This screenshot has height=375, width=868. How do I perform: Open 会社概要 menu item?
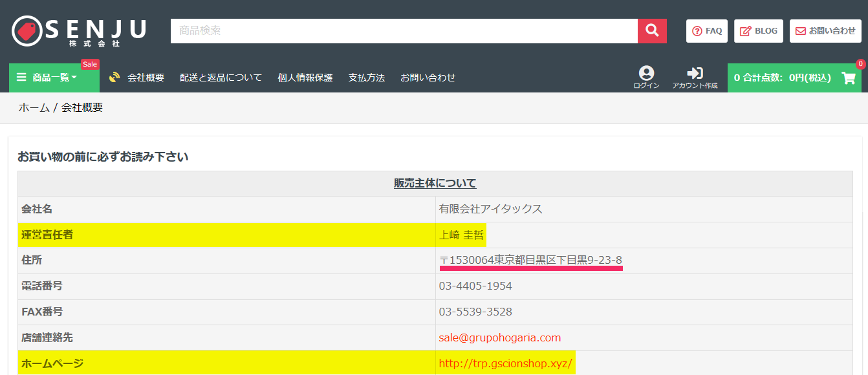pyautogui.click(x=146, y=78)
